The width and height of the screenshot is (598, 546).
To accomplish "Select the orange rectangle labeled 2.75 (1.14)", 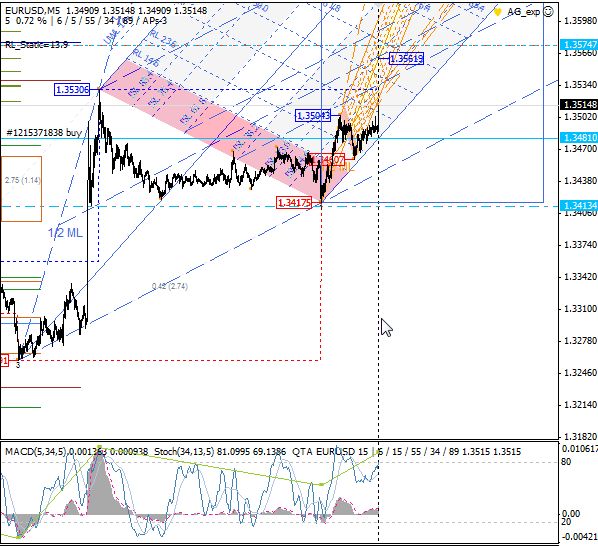I will tap(21, 189).
